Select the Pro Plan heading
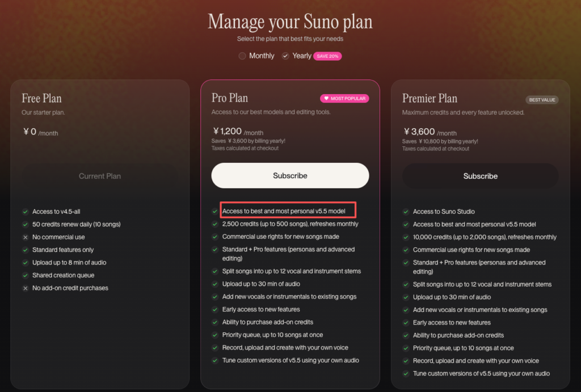The width and height of the screenshot is (581, 392). pos(230,98)
